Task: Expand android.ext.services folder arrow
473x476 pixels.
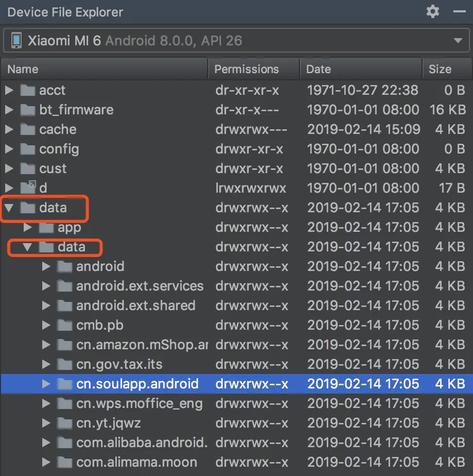Action: [x=46, y=286]
